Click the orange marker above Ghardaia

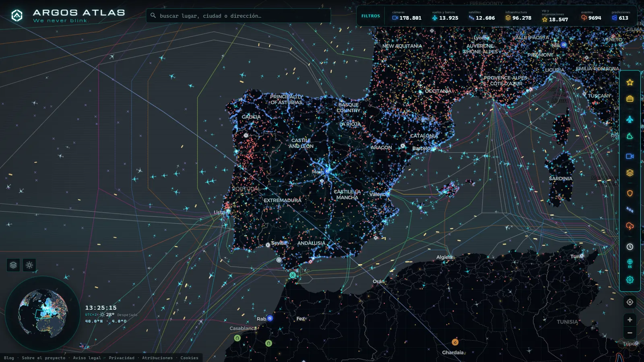click(x=455, y=342)
